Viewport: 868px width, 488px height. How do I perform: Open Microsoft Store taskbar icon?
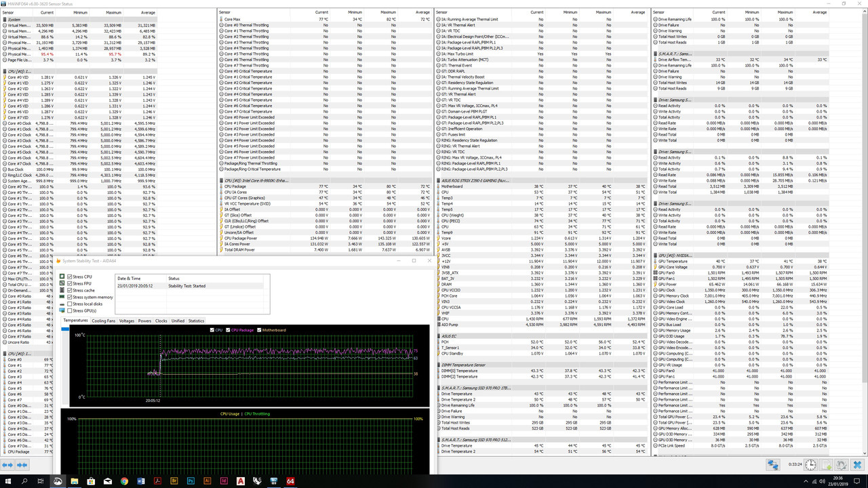(91, 481)
